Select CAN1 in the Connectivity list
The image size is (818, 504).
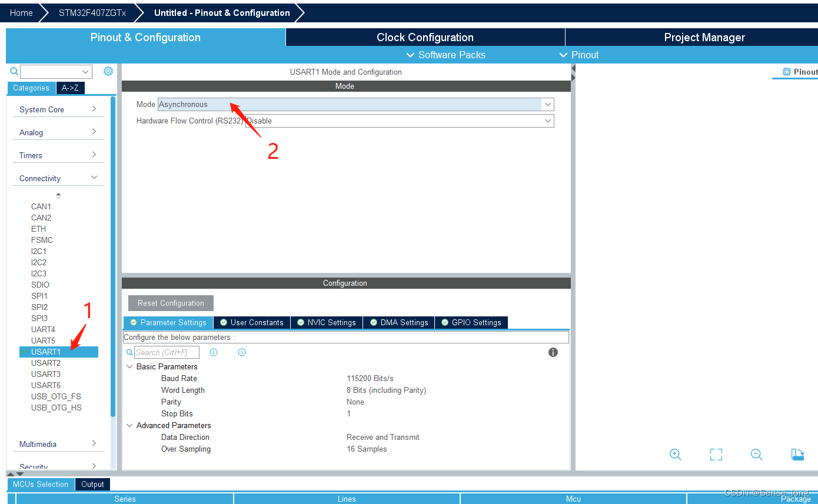click(x=41, y=206)
